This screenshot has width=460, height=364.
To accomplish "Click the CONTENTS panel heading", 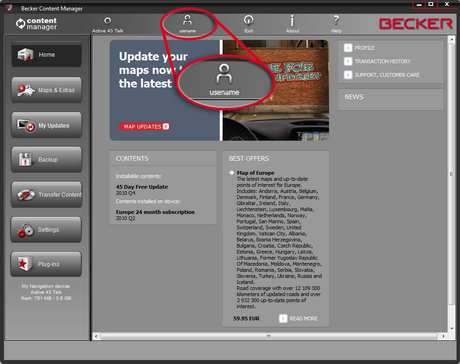I will point(132,158).
